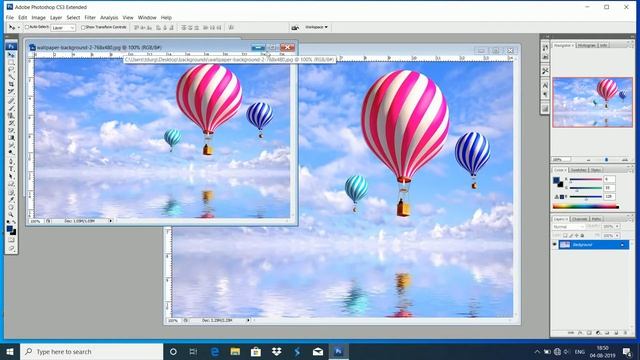Click the Windows taskbar search box
Viewport: 640px width, 360px height.
tap(91, 351)
